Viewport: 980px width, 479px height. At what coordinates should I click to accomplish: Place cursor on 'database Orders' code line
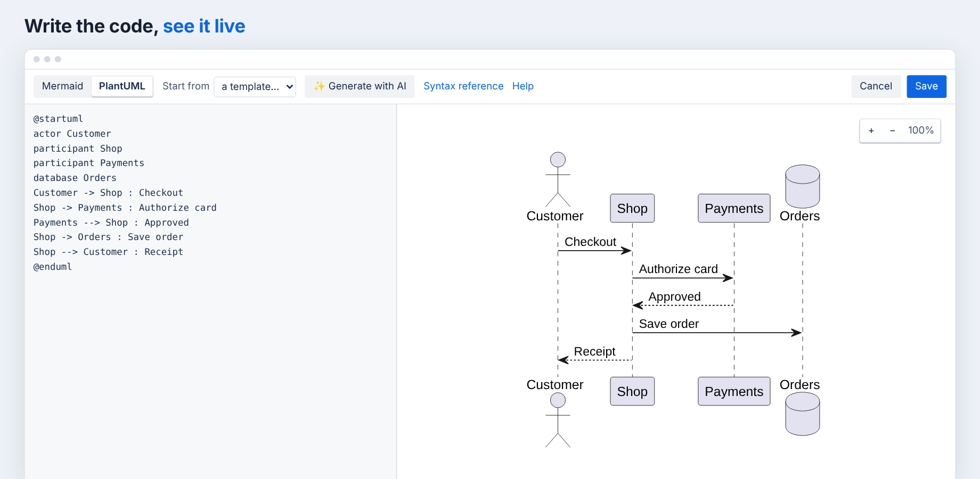coord(75,178)
